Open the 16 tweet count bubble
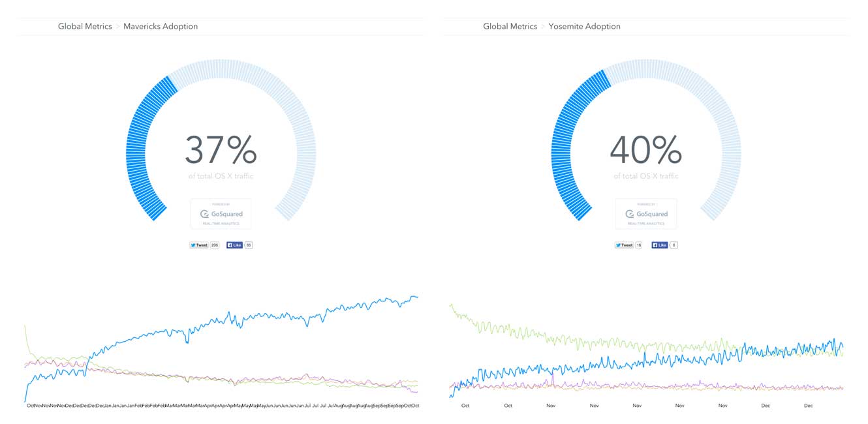Image resolution: width=868 pixels, height=424 pixels. (x=639, y=245)
